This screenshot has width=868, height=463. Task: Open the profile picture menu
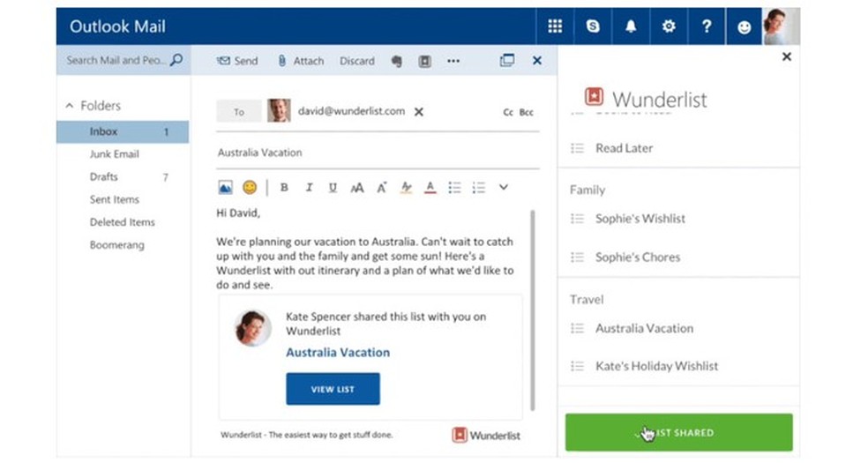click(x=781, y=26)
